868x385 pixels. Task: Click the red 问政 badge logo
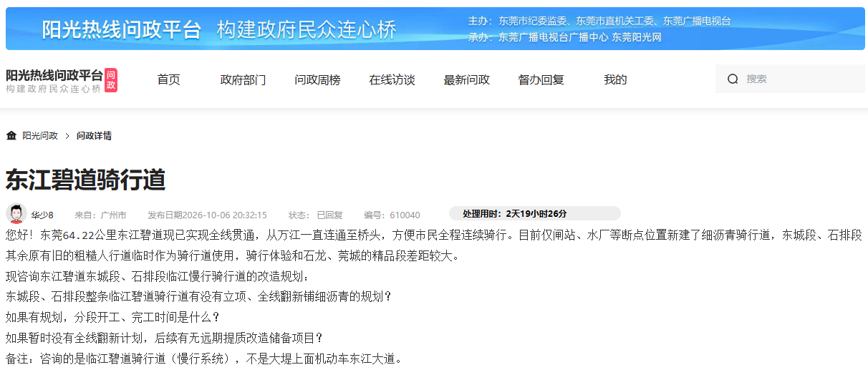click(111, 80)
